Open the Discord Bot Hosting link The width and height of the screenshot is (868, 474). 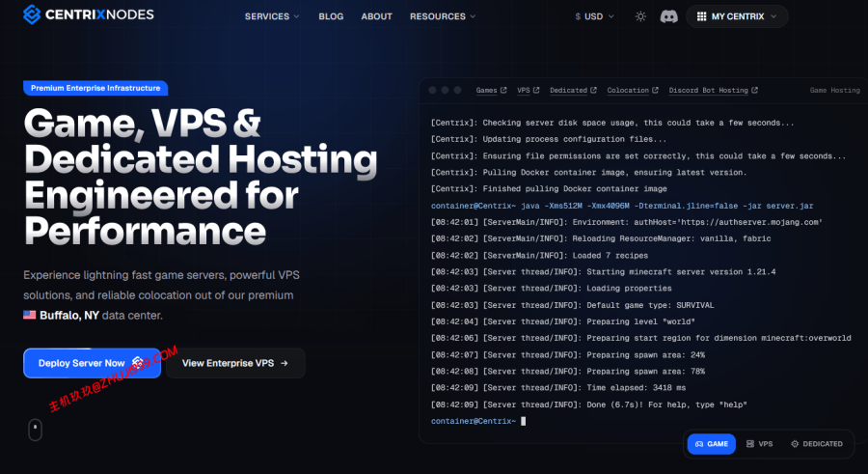click(x=709, y=91)
